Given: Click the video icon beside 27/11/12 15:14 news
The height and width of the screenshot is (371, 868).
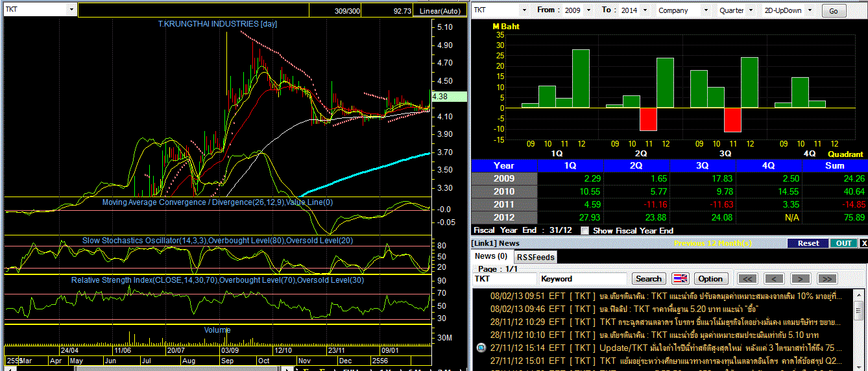Looking at the screenshot, I should click(481, 348).
